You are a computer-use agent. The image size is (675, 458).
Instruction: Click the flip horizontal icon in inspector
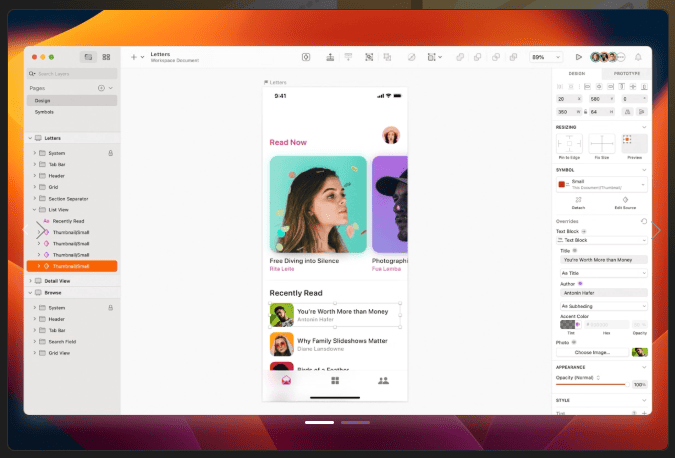tap(628, 112)
